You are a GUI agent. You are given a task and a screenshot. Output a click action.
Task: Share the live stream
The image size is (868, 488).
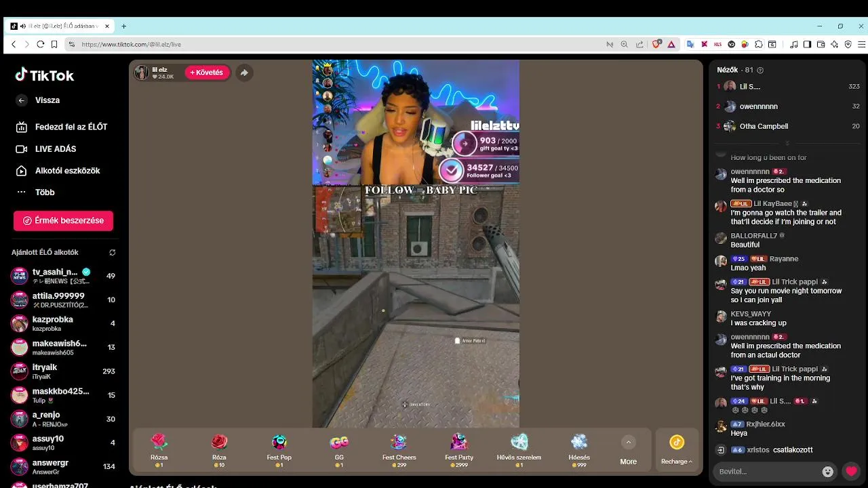[x=244, y=73]
